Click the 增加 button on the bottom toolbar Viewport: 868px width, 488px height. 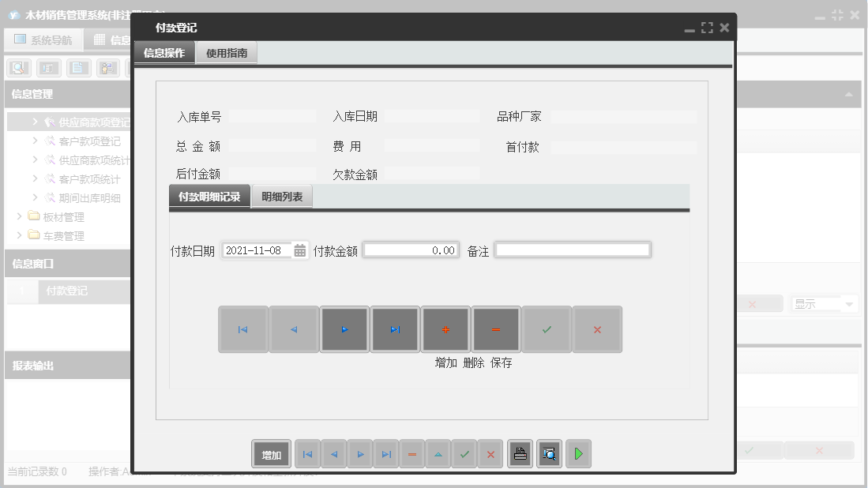[x=270, y=453]
